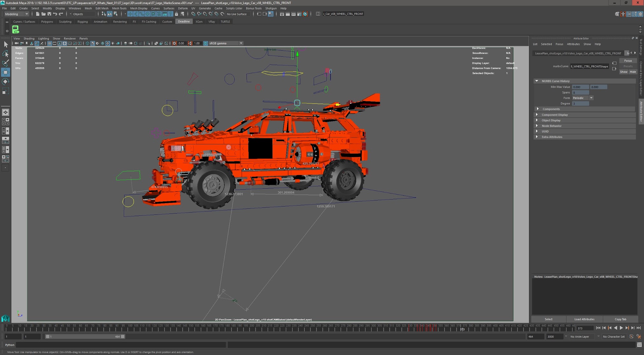This screenshot has height=355, width=644.
Task: Click the lock selection padlock icon
Action: (176, 14)
